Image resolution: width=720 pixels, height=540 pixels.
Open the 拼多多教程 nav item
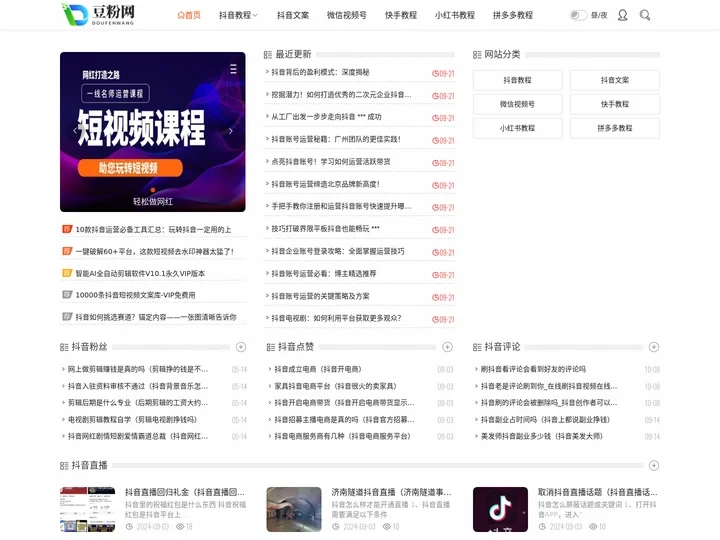pyautogui.click(x=512, y=15)
